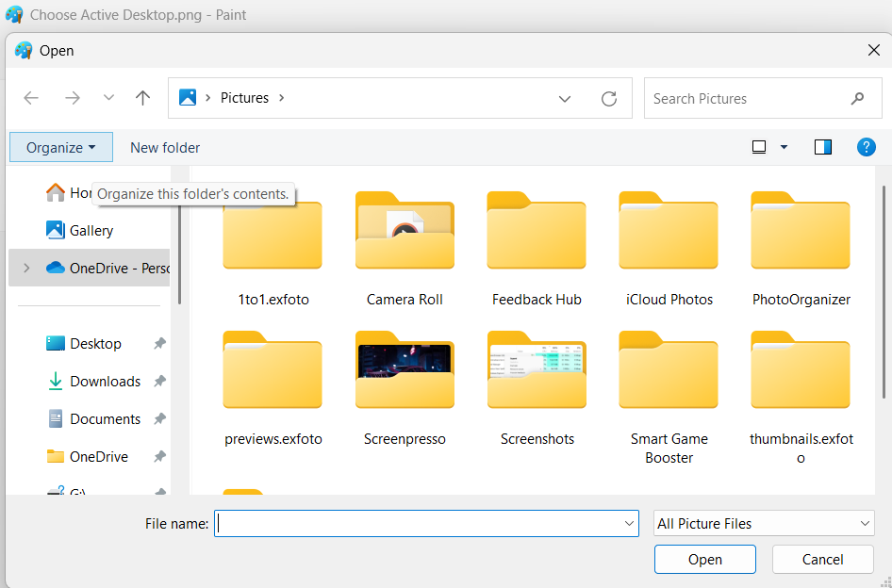Click the File name input field
Image resolution: width=892 pixels, height=588 pixels.
click(420, 524)
